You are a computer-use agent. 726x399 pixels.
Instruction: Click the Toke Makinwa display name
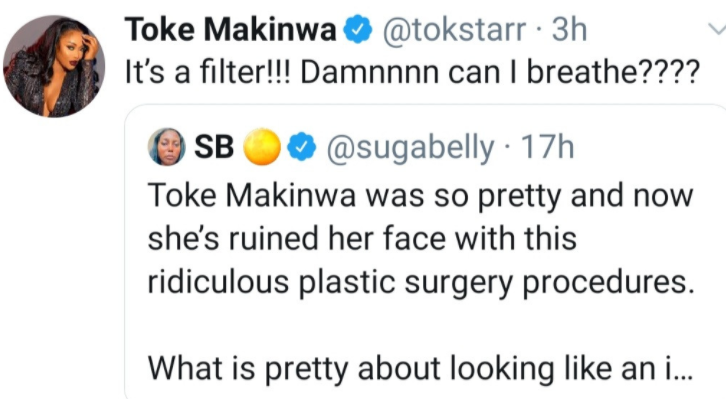click(230, 30)
